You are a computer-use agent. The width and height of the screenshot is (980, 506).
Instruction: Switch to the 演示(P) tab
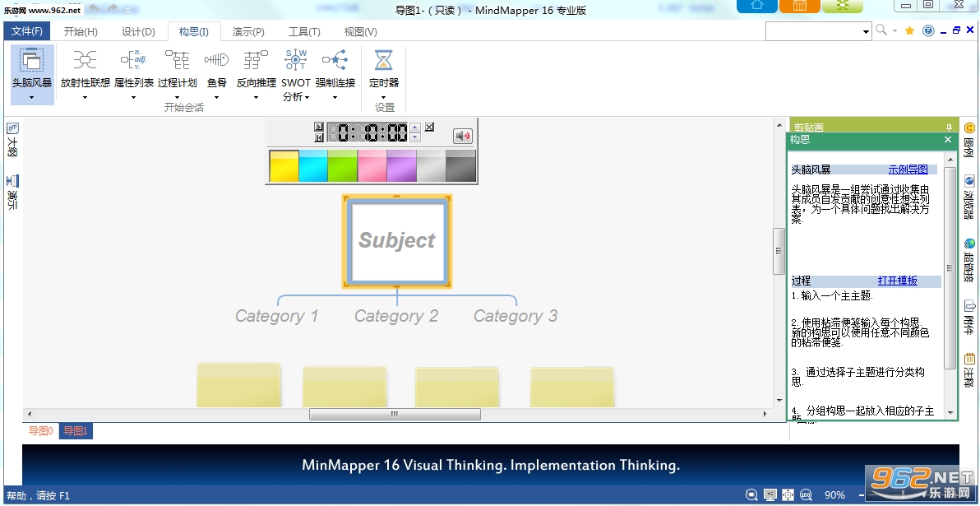click(x=248, y=32)
